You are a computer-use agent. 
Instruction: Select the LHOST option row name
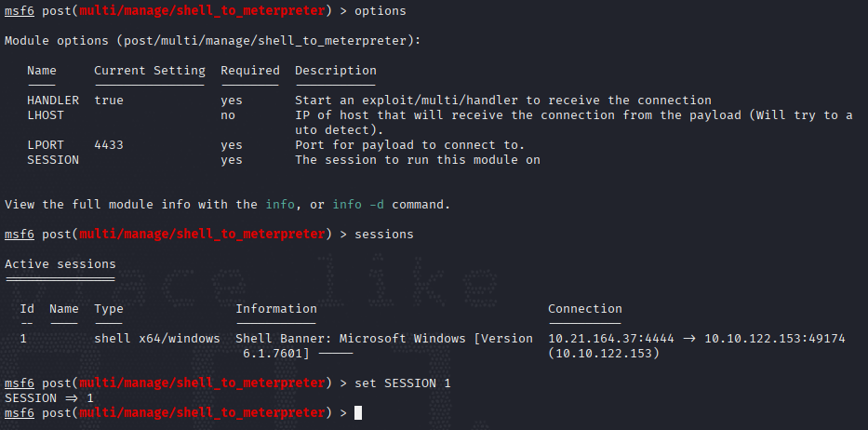tap(46, 115)
